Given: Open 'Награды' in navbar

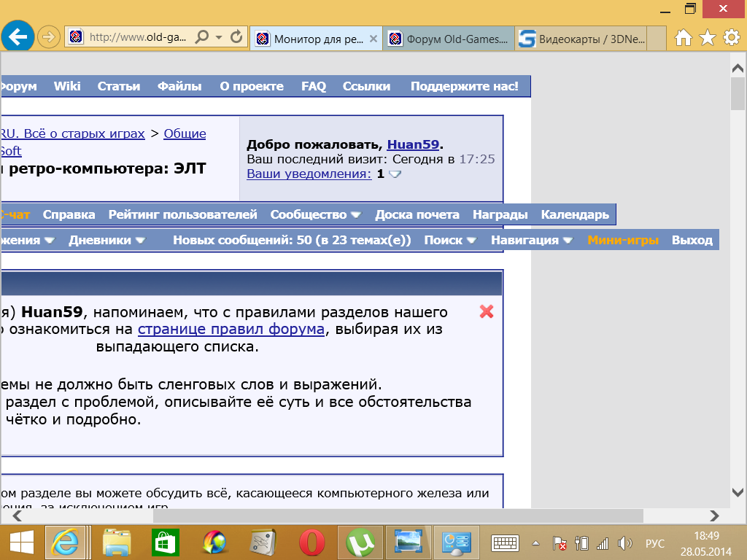Looking at the screenshot, I should point(500,215).
